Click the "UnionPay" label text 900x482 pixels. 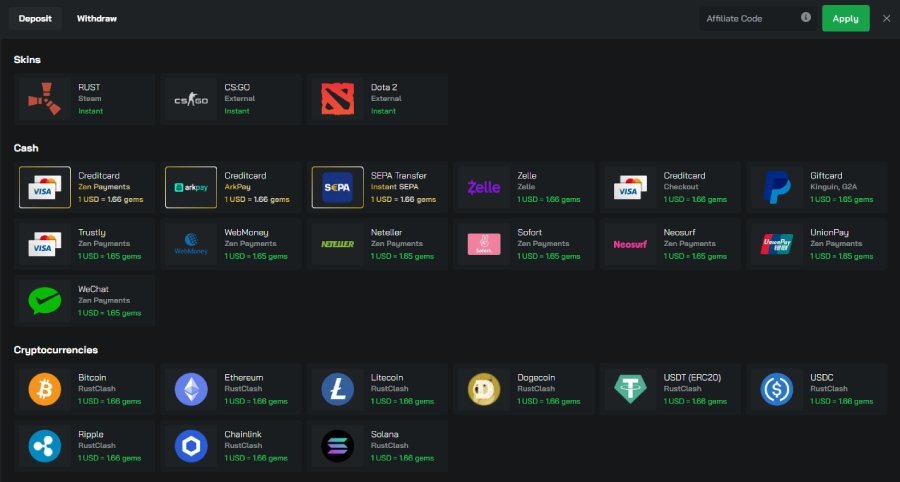[x=829, y=232]
